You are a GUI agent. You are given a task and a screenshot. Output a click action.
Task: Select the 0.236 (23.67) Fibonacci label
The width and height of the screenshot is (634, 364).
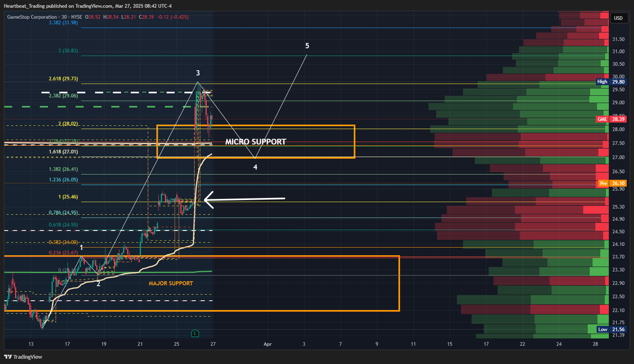(63, 253)
